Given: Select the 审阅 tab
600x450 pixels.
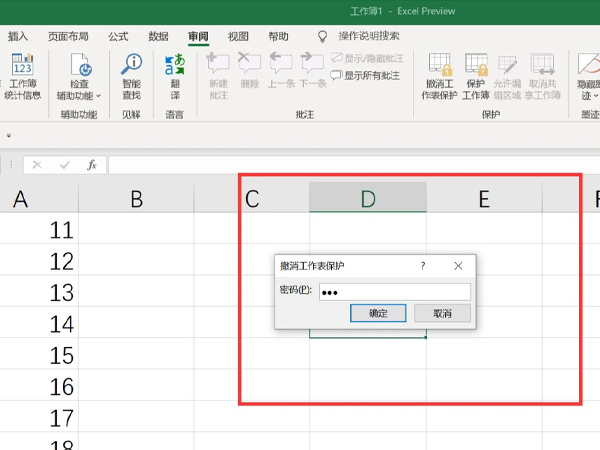Looking at the screenshot, I should click(x=198, y=36).
